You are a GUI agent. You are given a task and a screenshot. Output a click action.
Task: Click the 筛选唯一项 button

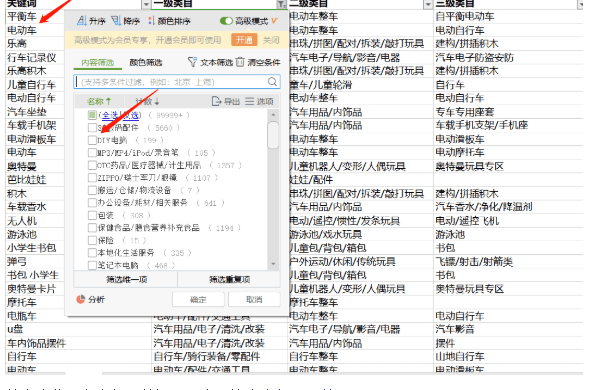click(x=126, y=279)
